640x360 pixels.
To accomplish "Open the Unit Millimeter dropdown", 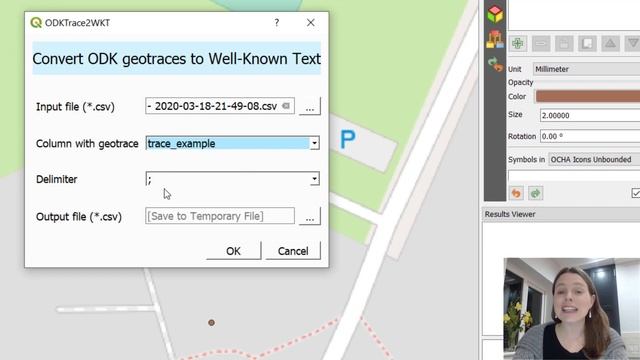I will [x=587, y=69].
